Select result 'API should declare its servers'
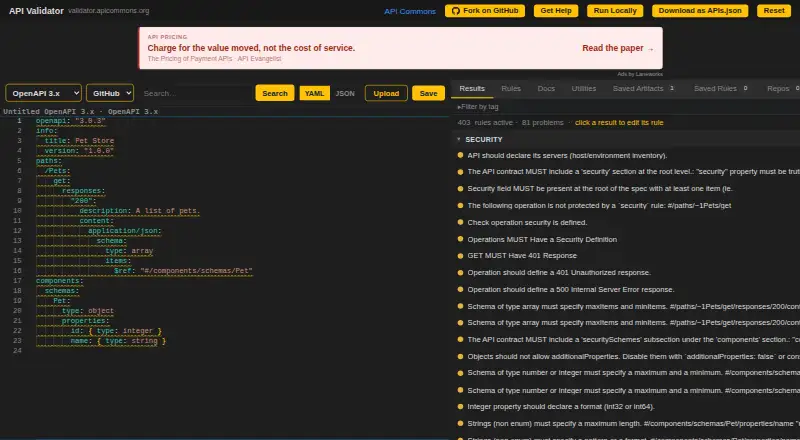 pos(567,155)
